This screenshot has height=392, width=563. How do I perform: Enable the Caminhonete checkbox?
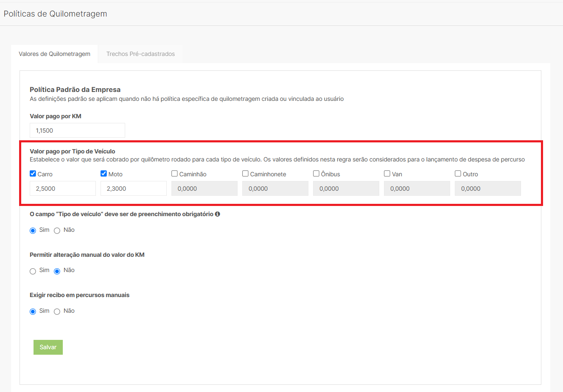tap(245, 173)
